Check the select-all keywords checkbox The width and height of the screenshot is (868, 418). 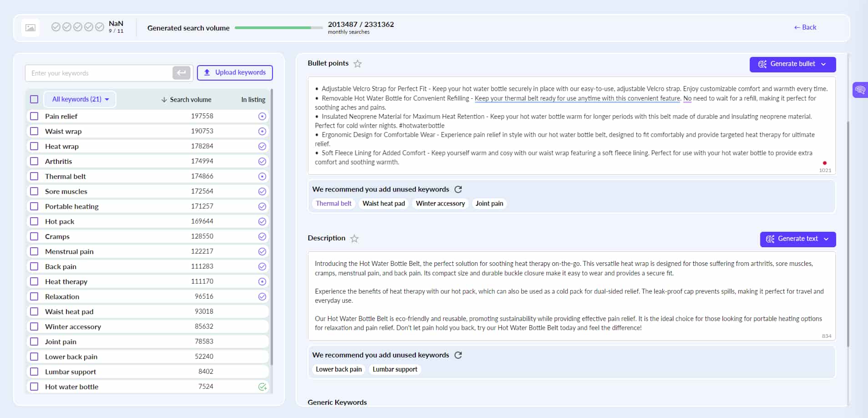(x=34, y=99)
